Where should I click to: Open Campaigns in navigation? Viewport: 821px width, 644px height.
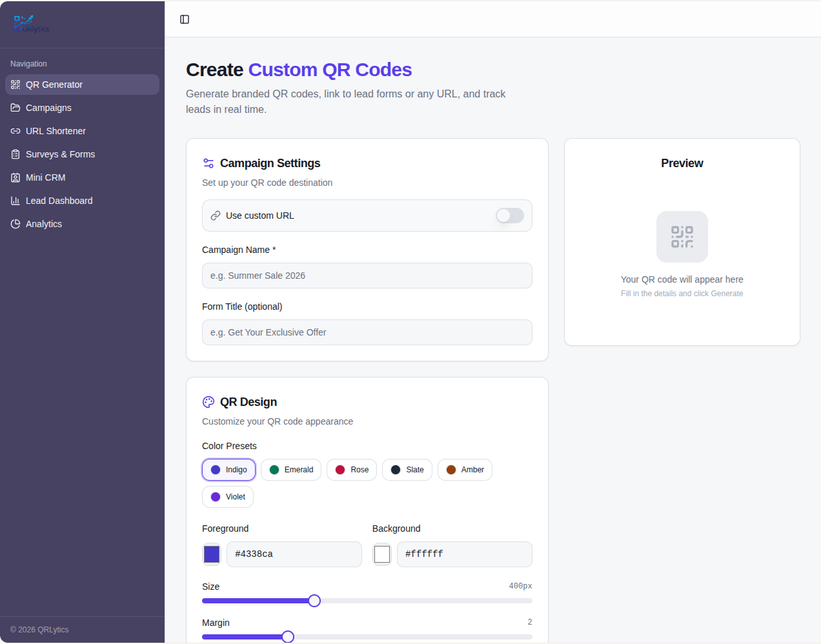coord(82,108)
